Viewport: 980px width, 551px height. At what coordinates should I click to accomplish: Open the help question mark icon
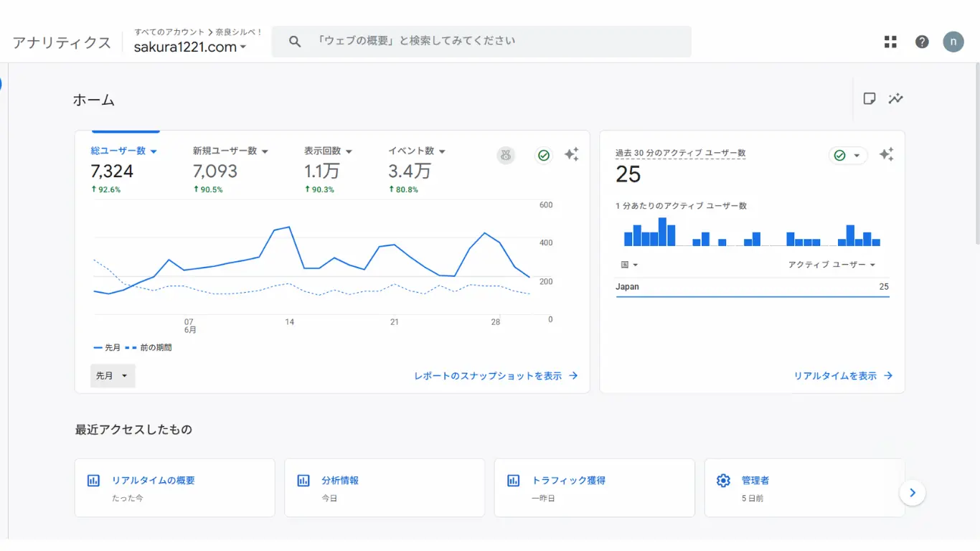922,42
